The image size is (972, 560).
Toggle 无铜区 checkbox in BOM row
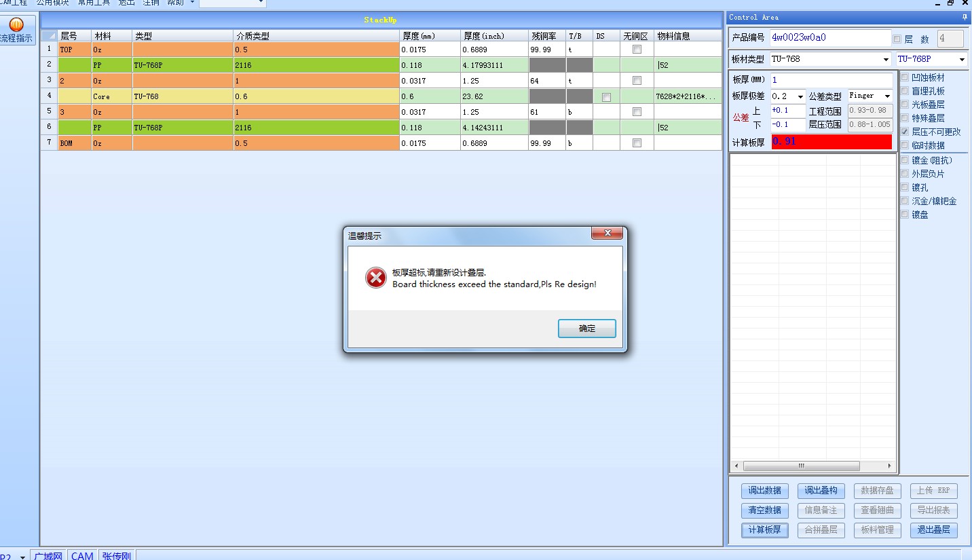637,143
